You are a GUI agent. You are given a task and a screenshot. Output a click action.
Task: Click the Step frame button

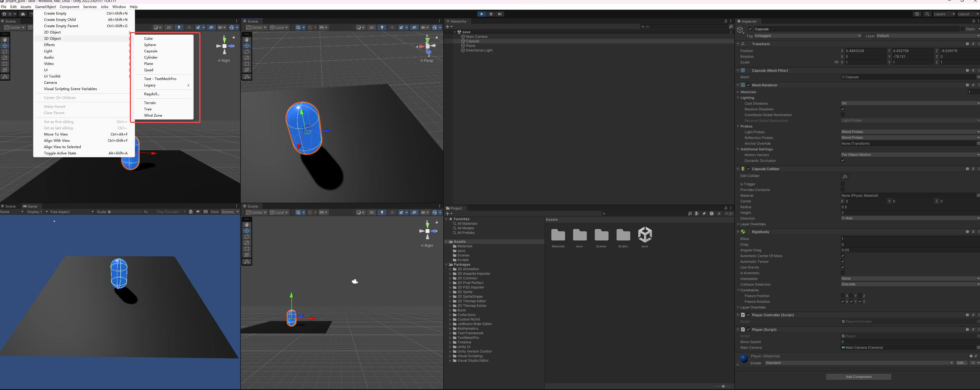(x=500, y=14)
